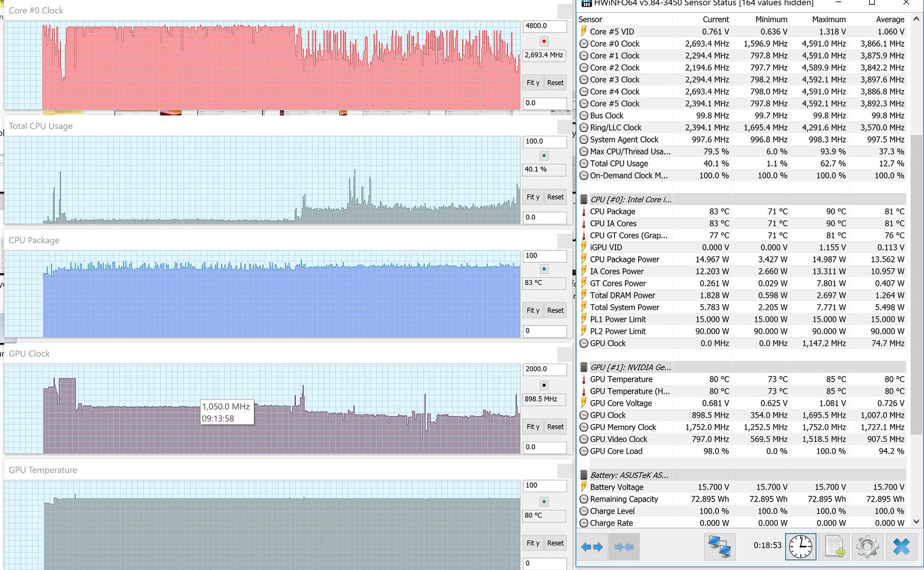Click the CPU [#0] Intel Core chip icon

point(584,199)
